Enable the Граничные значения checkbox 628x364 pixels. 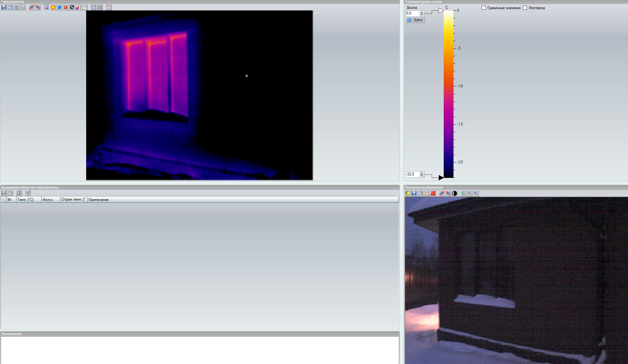[483, 8]
